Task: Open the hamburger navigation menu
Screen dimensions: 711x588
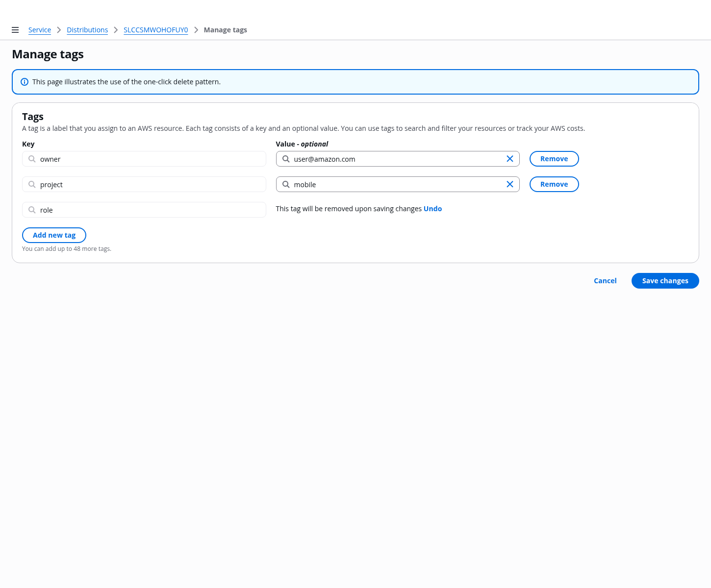Action: tap(15, 30)
